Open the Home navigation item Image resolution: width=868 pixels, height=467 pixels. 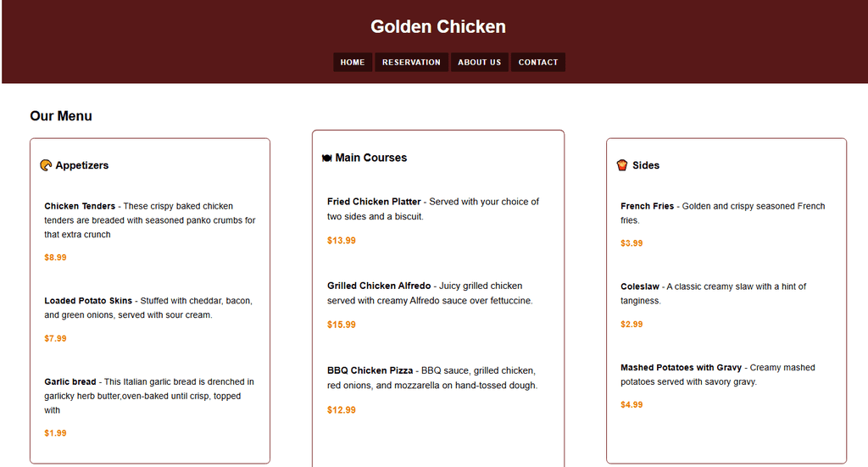353,62
